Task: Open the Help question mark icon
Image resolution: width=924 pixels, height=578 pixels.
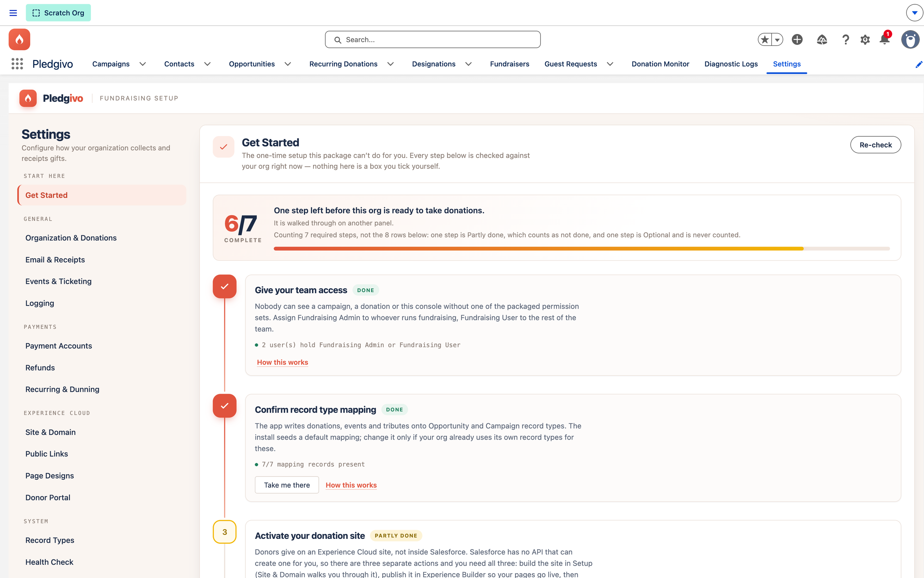Action: (x=846, y=39)
